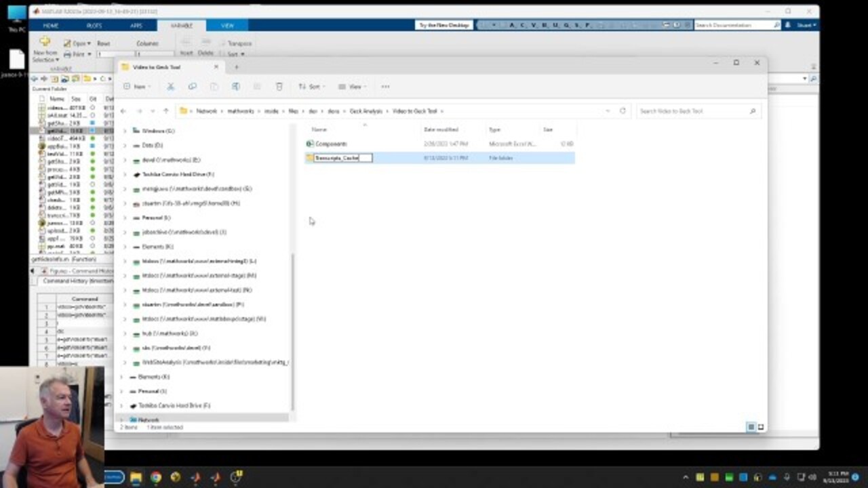Switch to details view layout button
Screen dimensions: 868x488
[x=751, y=427]
